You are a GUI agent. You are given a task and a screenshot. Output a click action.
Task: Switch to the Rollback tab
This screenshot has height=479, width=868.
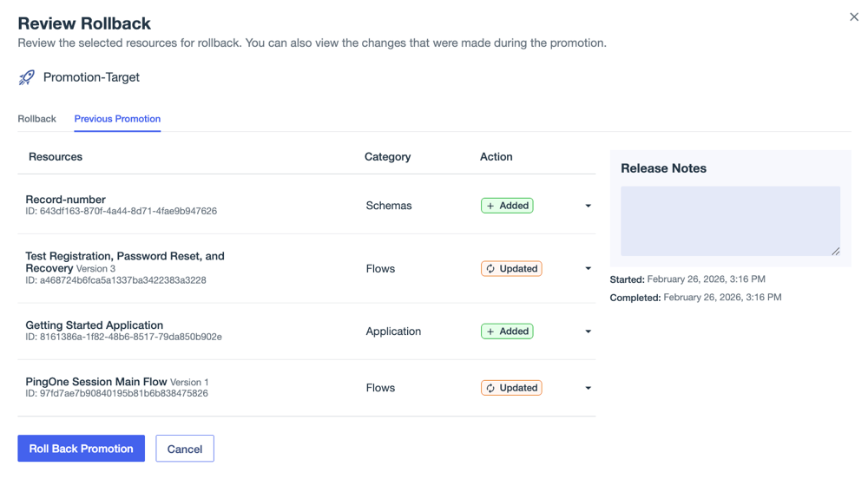click(37, 119)
